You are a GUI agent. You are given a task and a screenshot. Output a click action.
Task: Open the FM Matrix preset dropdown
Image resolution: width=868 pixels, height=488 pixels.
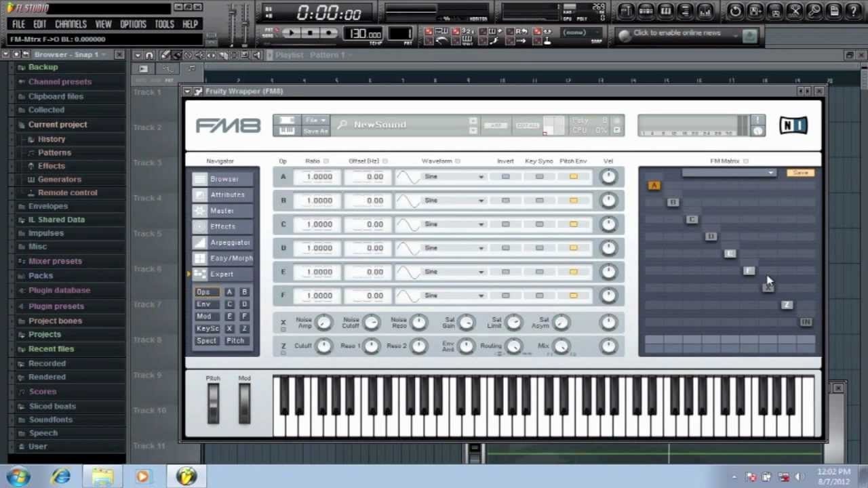pyautogui.click(x=729, y=173)
